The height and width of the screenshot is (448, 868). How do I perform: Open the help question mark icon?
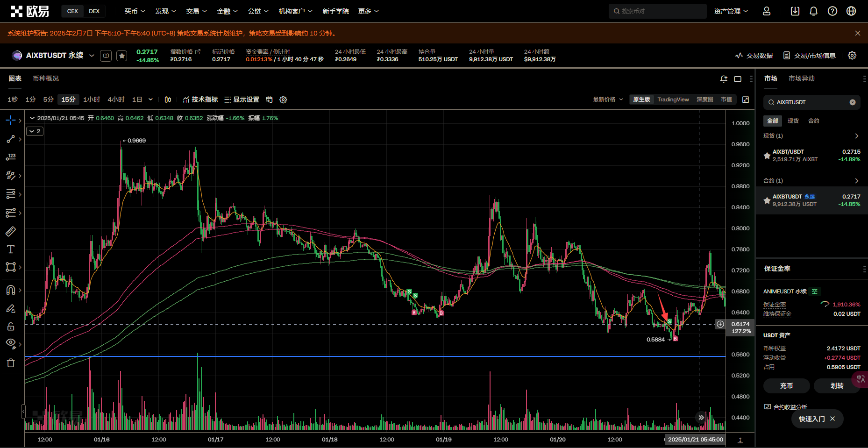pos(832,11)
